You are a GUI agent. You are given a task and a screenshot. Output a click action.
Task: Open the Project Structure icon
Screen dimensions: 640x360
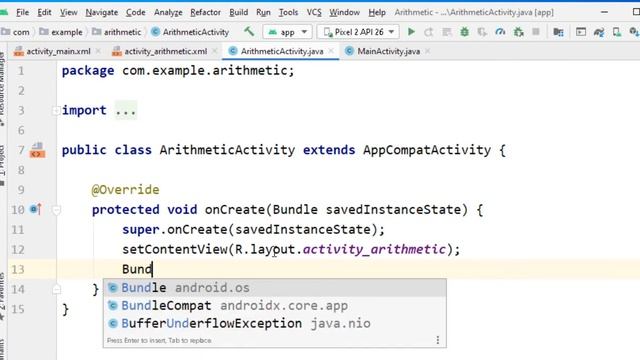pyautogui.click(x=558, y=31)
